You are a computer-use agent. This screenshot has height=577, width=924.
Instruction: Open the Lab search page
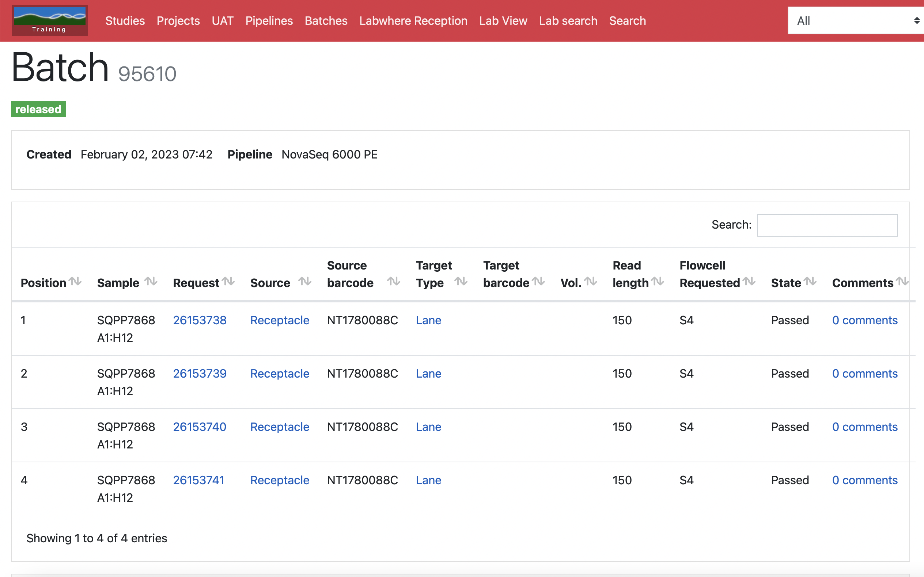568,20
